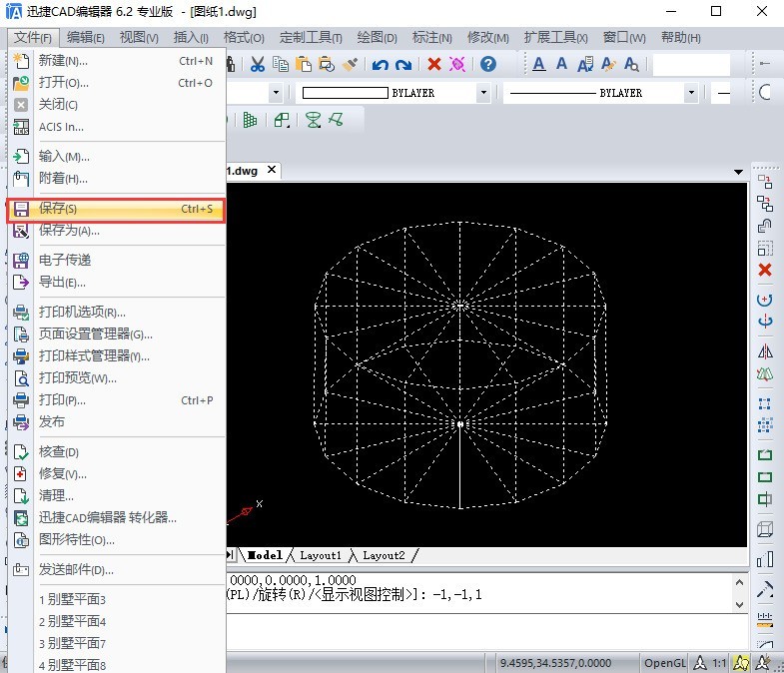
Task: Click the Redo arrow icon
Action: (x=402, y=64)
